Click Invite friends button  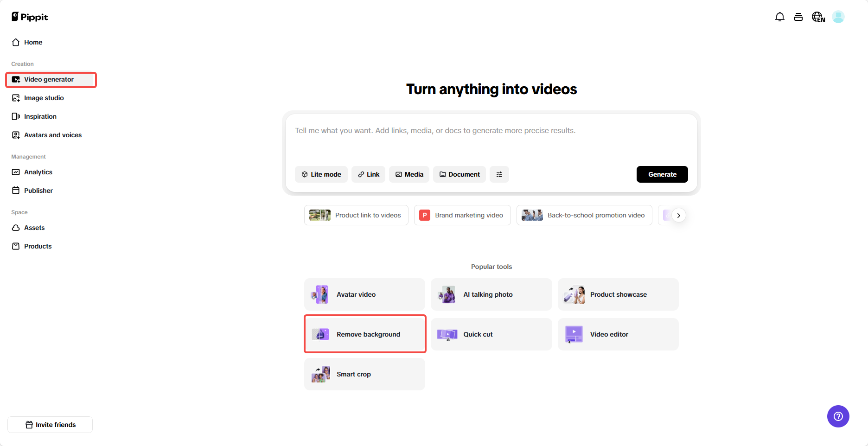pyautogui.click(x=50, y=425)
